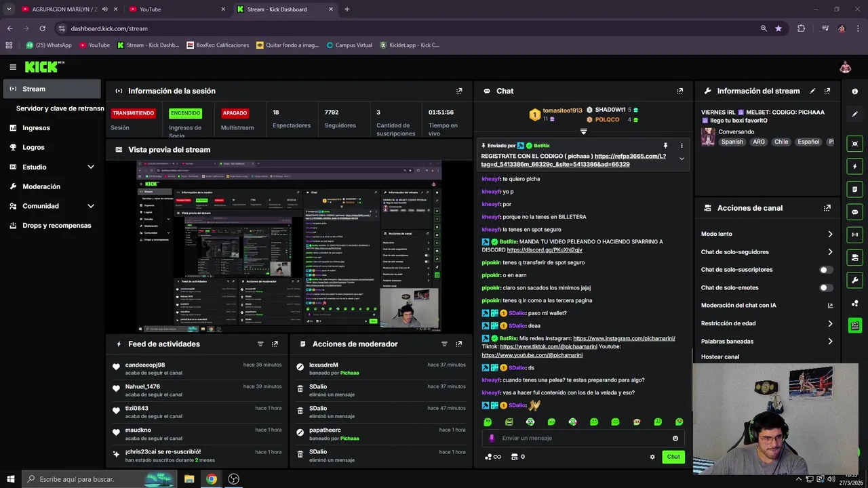Image resolution: width=868 pixels, height=488 pixels.
Task: Open the three-dot menu on the pinned message
Action: click(682, 145)
